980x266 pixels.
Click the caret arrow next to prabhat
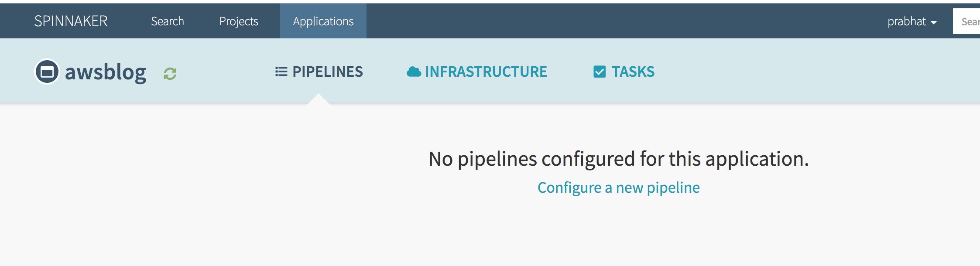(933, 23)
